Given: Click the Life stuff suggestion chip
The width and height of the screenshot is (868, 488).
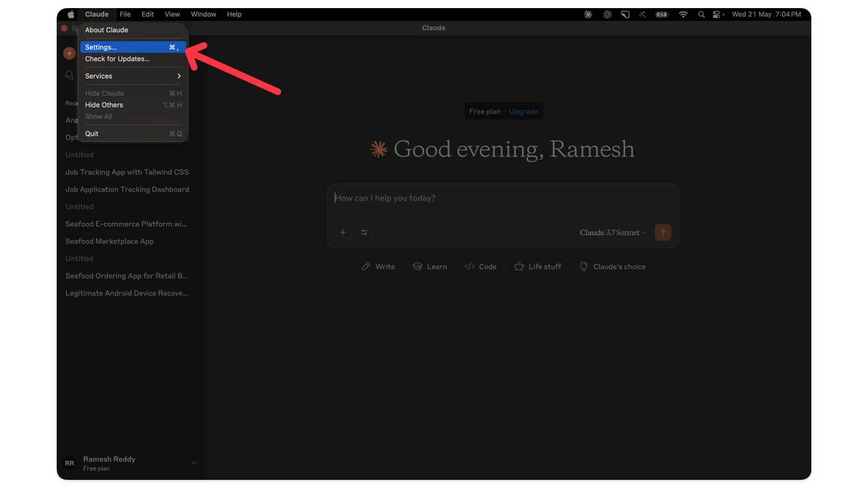Looking at the screenshot, I should click(x=538, y=267).
